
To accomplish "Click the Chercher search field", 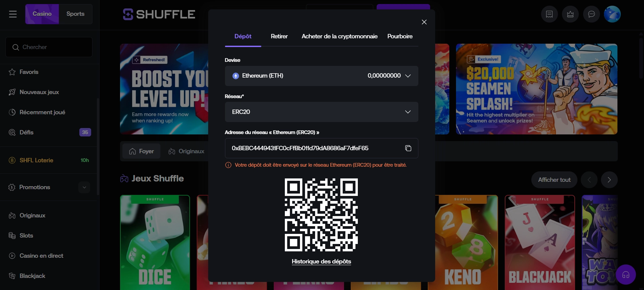I will tap(49, 47).
